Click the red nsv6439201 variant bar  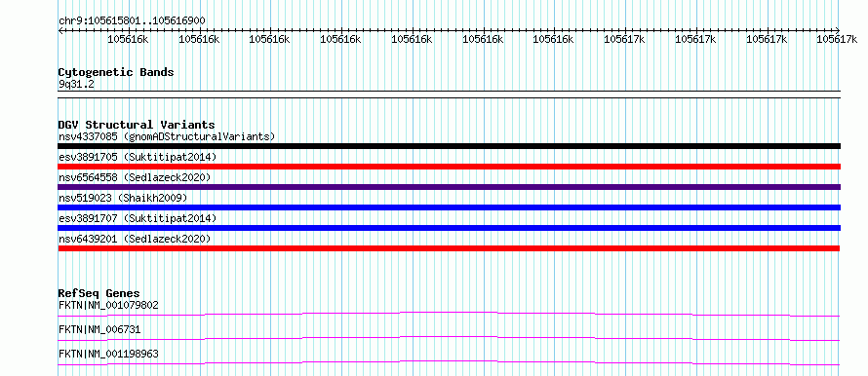click(x=449, y=248)
